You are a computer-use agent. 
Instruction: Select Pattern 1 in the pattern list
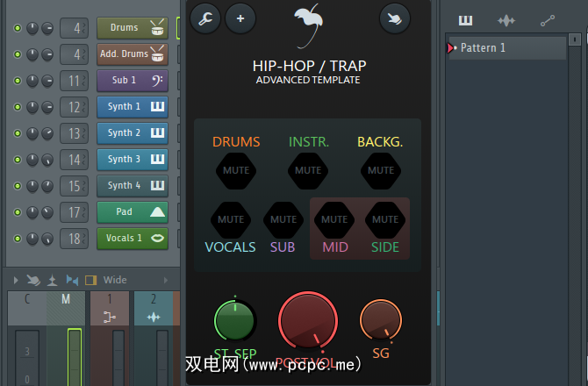click(x=507, y=48)
